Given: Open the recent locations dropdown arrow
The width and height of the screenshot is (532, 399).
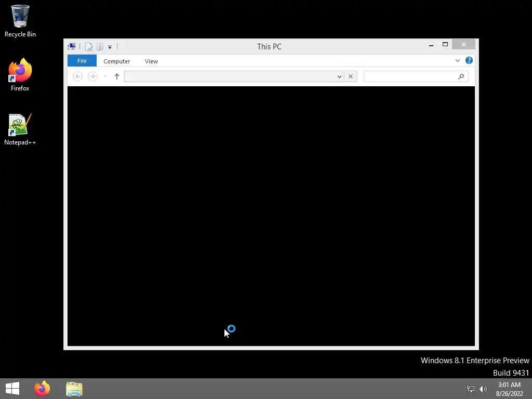Looking at the screenshot, I should point(105,76).
